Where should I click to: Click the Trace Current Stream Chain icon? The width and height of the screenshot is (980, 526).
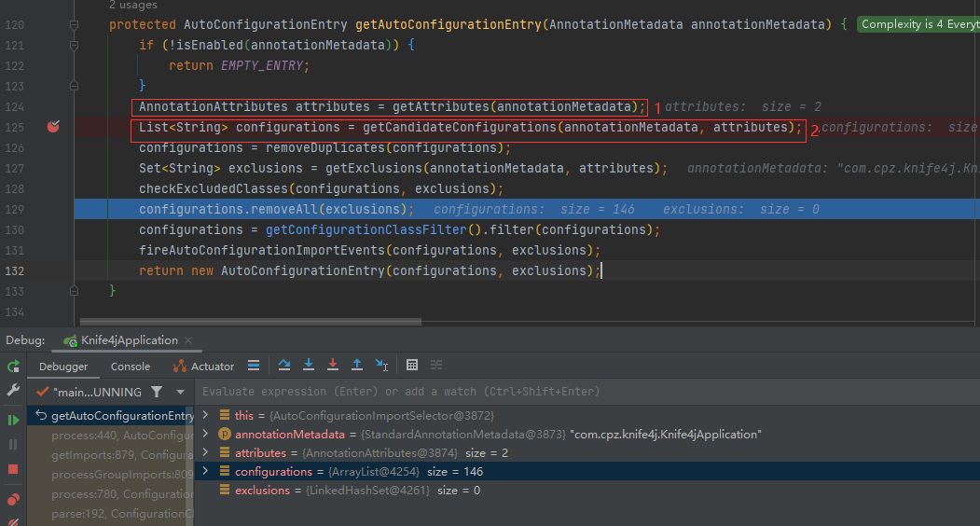click(436, 366)
